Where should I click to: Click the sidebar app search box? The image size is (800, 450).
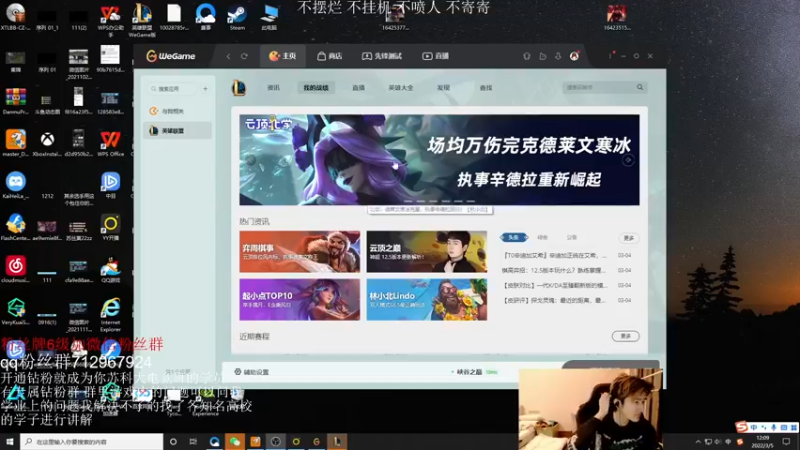click(x=172, y=89)
